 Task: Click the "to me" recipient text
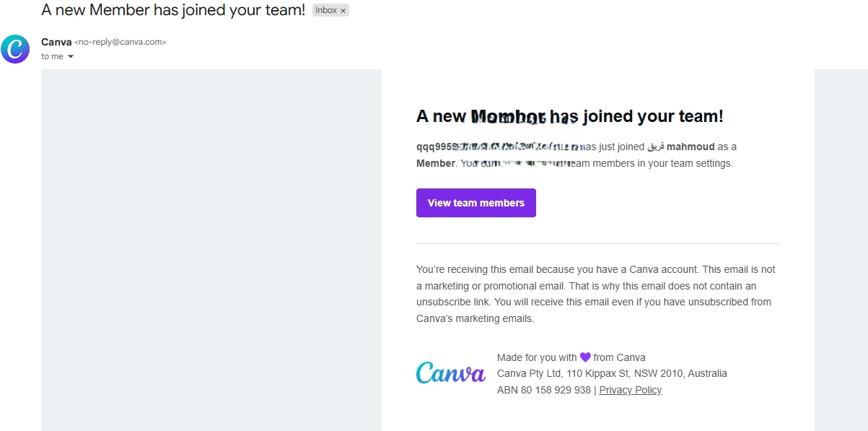point(52,56)
